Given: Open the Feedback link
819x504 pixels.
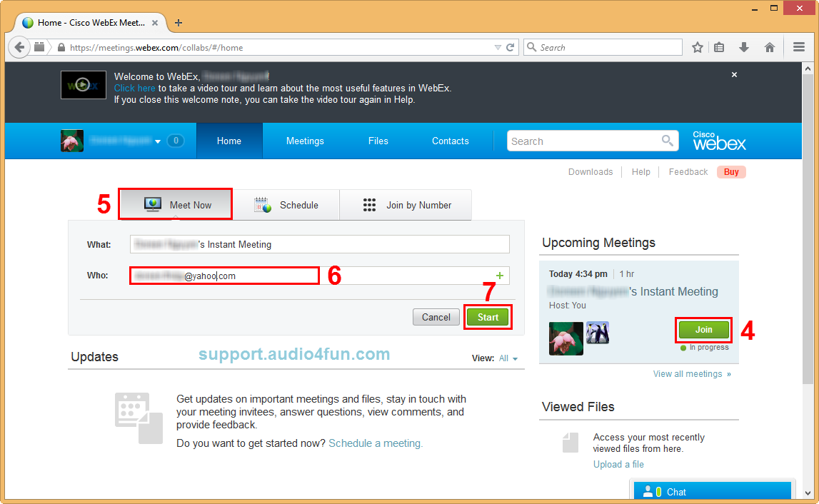Looking at the screenshot, I should tap(688, 172).
